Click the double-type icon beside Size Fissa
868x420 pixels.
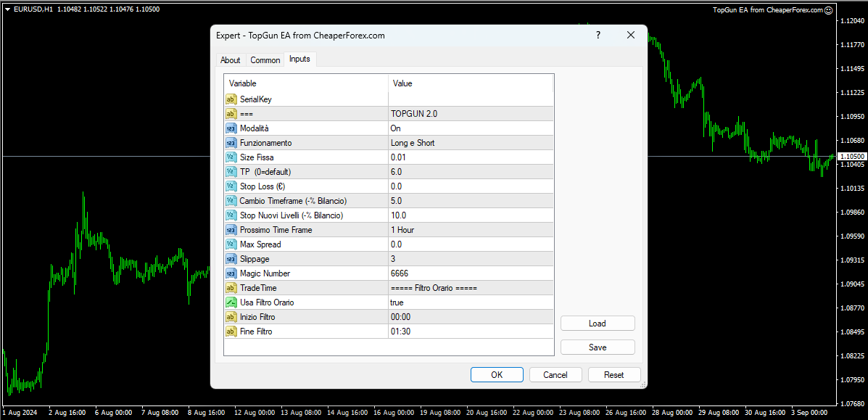click(x=231, y=157)
